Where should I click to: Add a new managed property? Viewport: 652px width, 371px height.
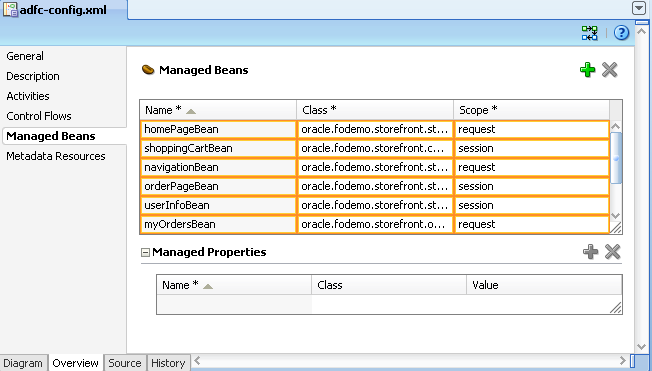tap(590, 252)
